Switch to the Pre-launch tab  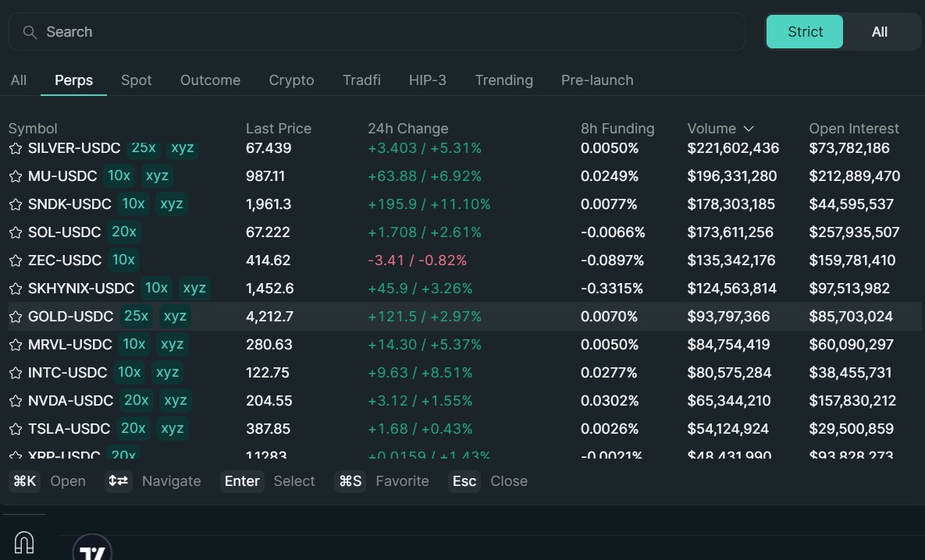tap(597, 80)
